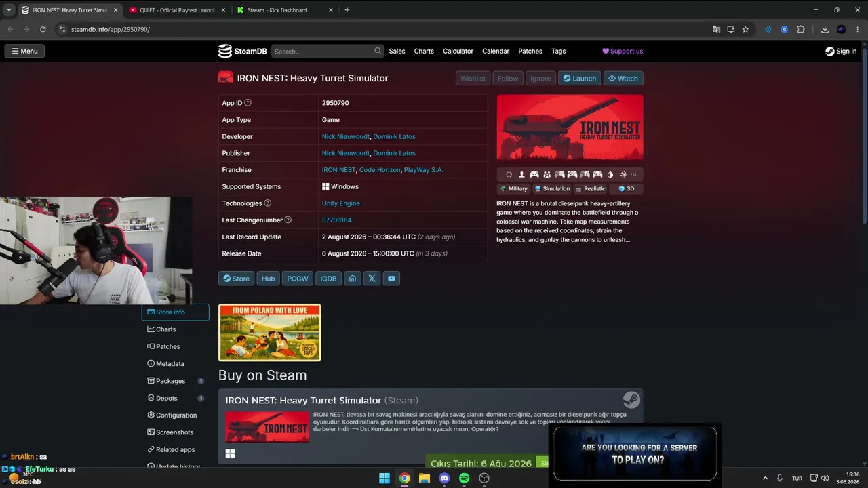Click the Steam logo in widget
This screenshot has width=868, height=488.
[631, 399]
